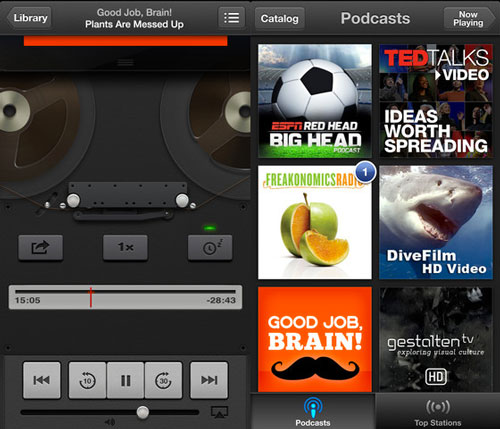Open the Catalog
The height and width of the screenshot is (429, 500).
(280, 19)
